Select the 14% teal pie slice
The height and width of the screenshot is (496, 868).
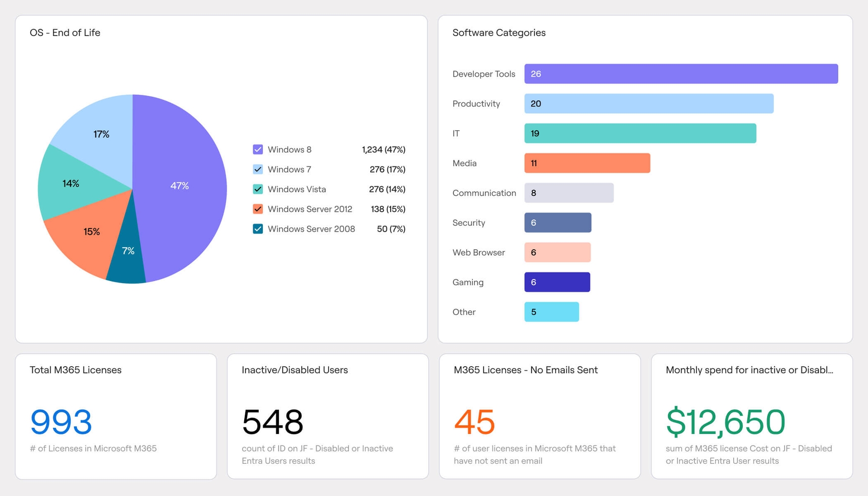coord(71,184)
